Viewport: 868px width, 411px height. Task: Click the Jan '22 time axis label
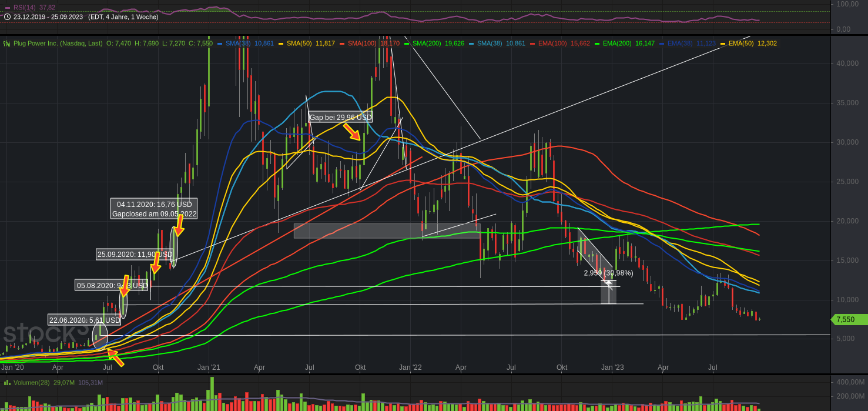coord(410,367)
